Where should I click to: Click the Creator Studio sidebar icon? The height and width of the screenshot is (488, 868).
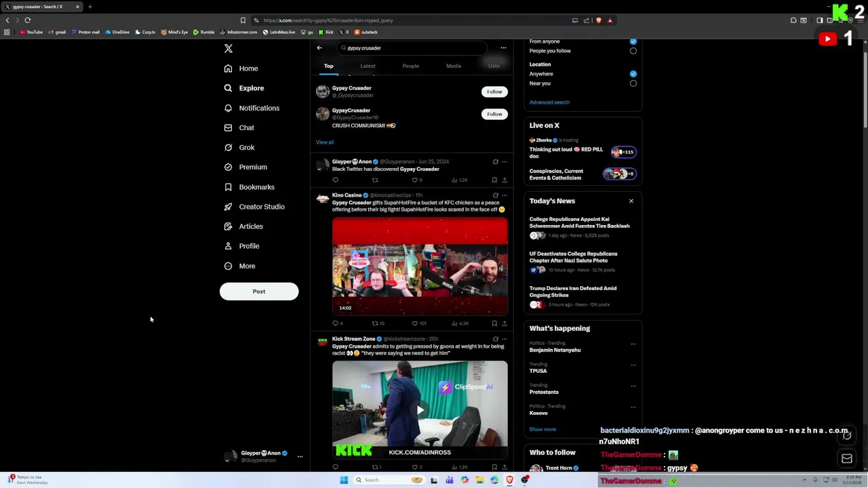228,207
